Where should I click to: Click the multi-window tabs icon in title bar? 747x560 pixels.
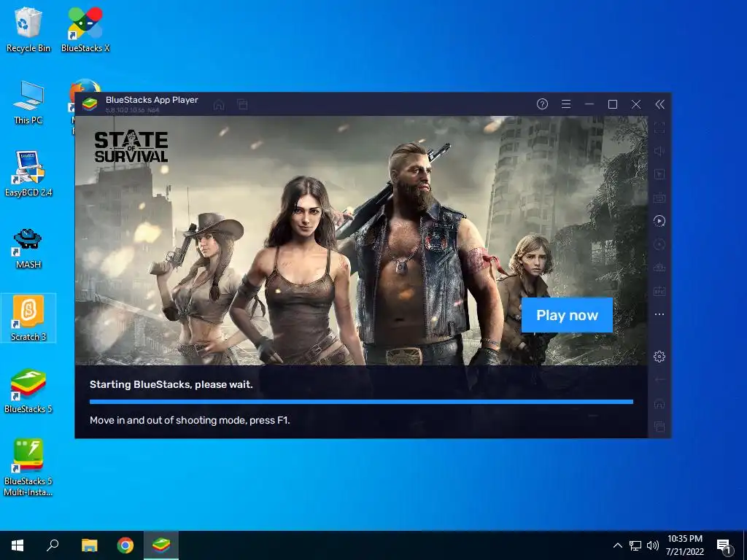click(242, 104)
